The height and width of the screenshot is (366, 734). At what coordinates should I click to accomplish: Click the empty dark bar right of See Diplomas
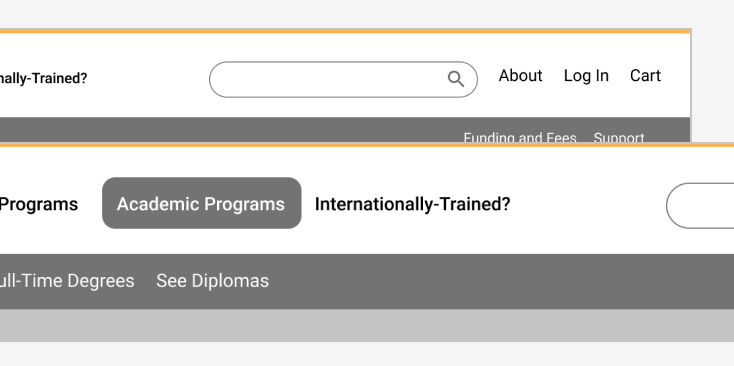501,281
